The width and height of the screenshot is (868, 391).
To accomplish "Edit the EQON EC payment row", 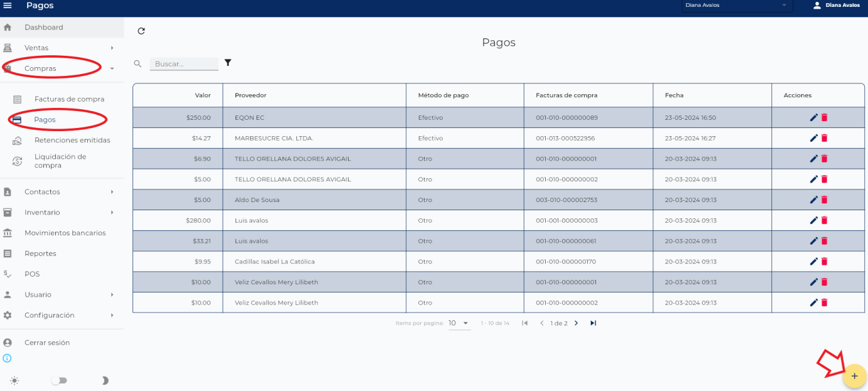I will (x=814, y=117).
